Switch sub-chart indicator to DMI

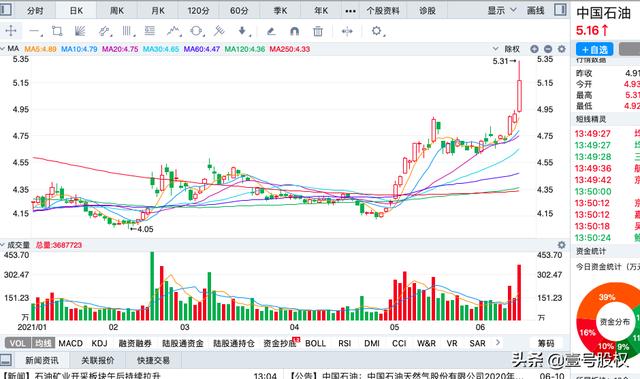click(x=371, y=343)
